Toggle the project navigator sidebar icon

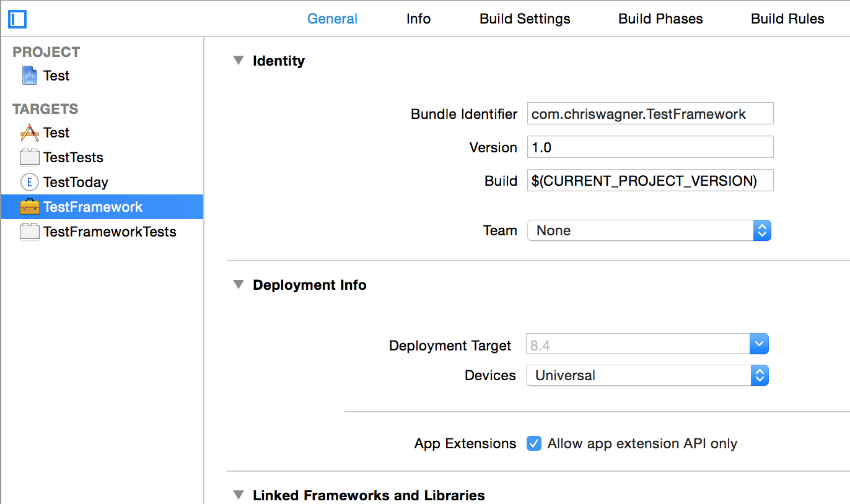17,19
